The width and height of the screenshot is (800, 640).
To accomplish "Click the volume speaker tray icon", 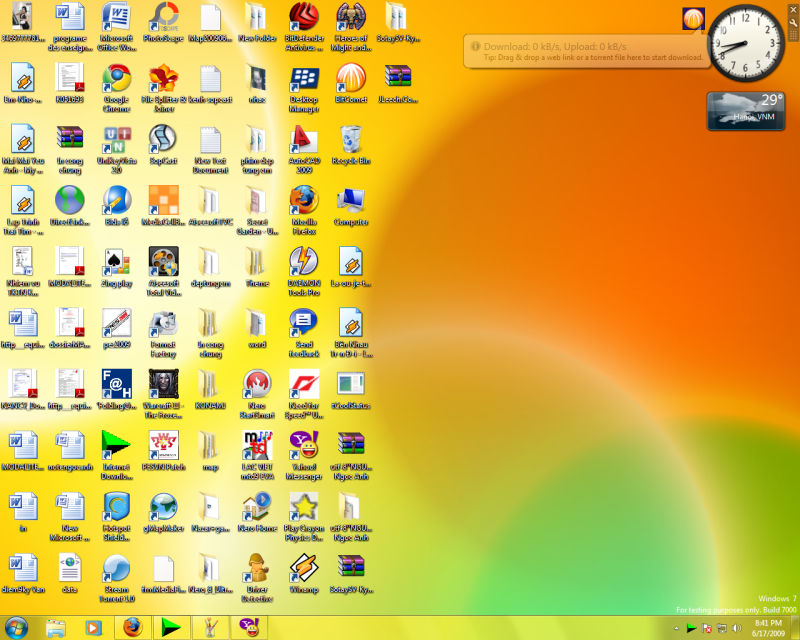I will click(x=738, y=628).
